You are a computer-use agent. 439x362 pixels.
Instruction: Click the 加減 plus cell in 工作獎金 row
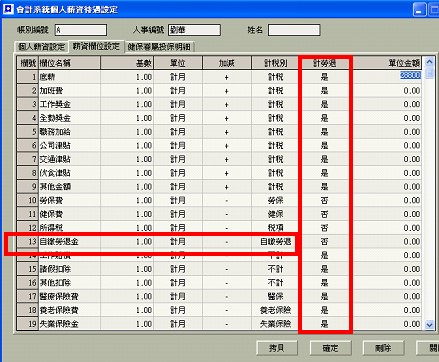point(227,104)
